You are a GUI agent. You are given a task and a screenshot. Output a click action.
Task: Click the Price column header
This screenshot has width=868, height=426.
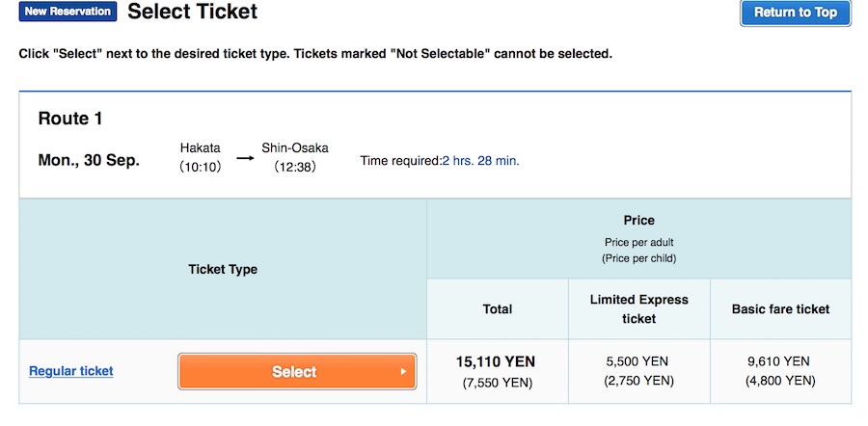pos(638,221)
